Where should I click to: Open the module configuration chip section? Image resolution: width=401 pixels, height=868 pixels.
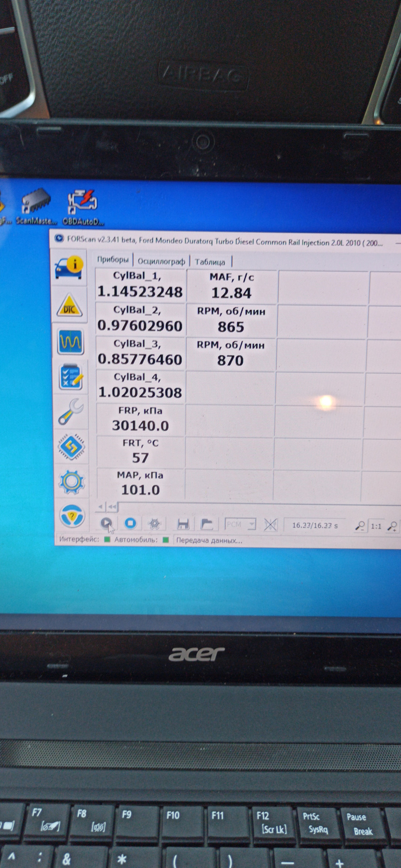(71, 447)
